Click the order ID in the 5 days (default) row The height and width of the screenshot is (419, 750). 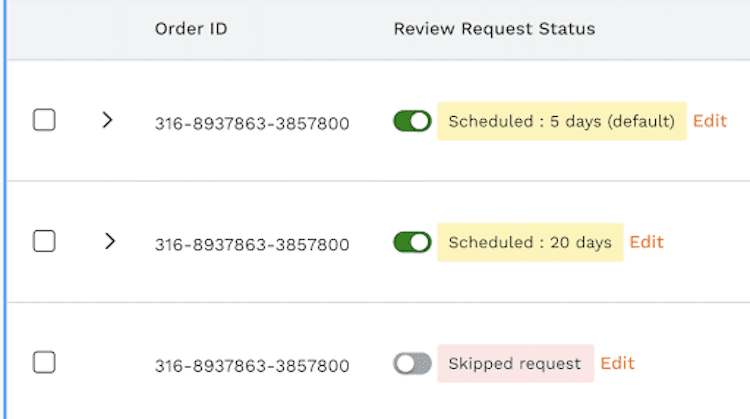[251, 124]
